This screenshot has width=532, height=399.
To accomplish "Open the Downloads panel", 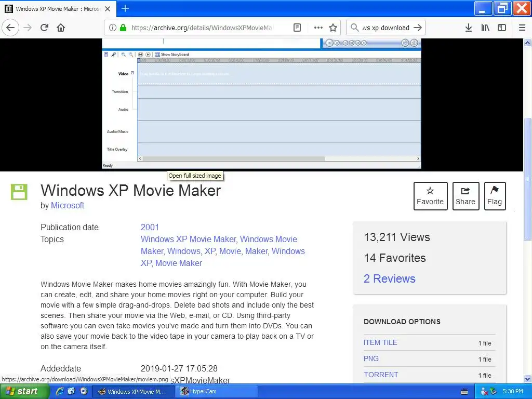I will (469, 28).
